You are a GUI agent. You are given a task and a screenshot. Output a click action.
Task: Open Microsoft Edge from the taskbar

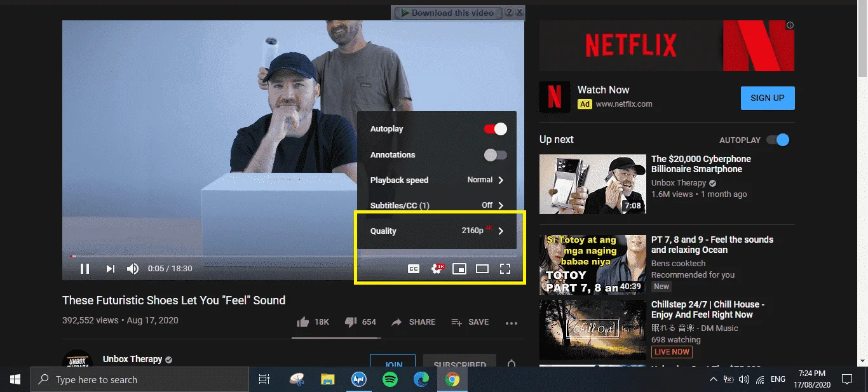pyautogui.click(x=421, y=379)
